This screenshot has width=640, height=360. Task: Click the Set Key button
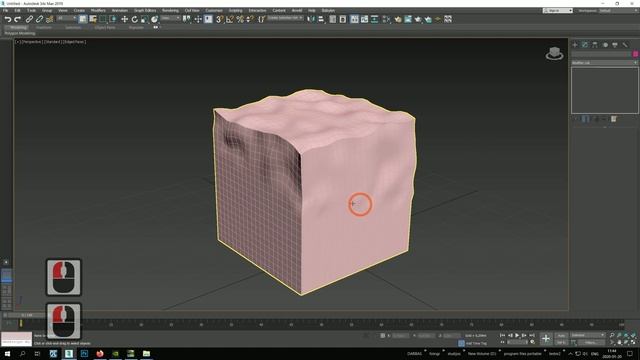[562, 342]
